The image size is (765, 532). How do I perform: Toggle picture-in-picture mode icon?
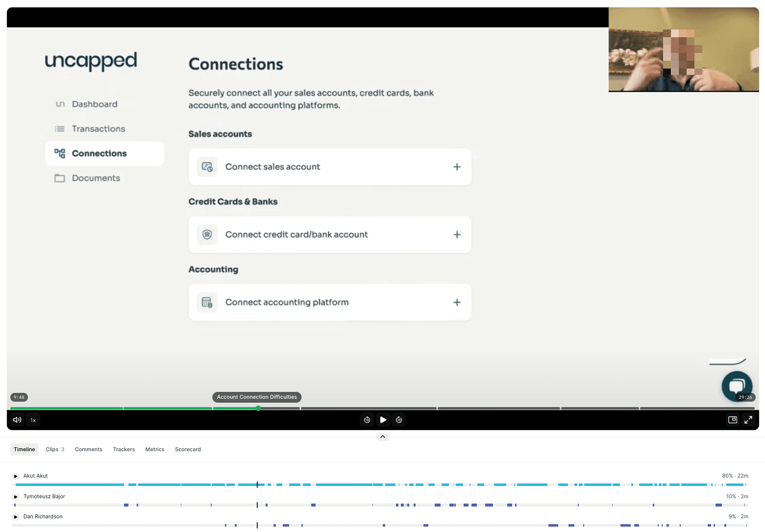coord(732,420)
